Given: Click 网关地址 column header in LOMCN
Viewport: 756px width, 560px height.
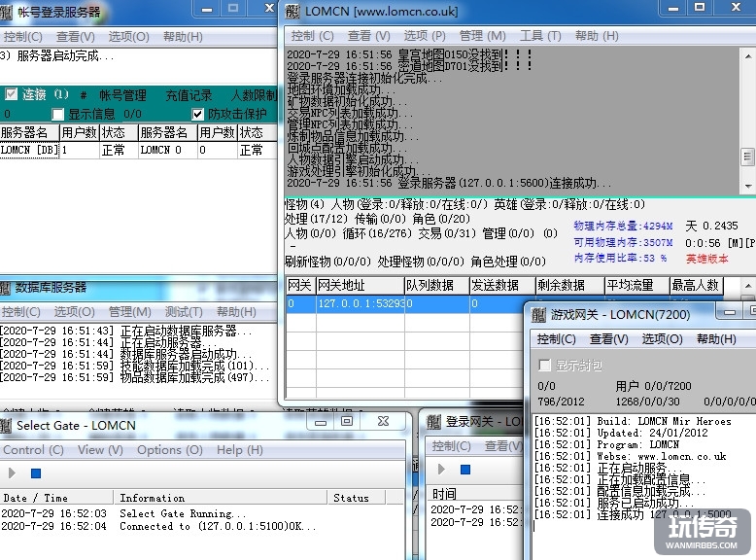Looking at the screenshot, I should coord(360,285).
